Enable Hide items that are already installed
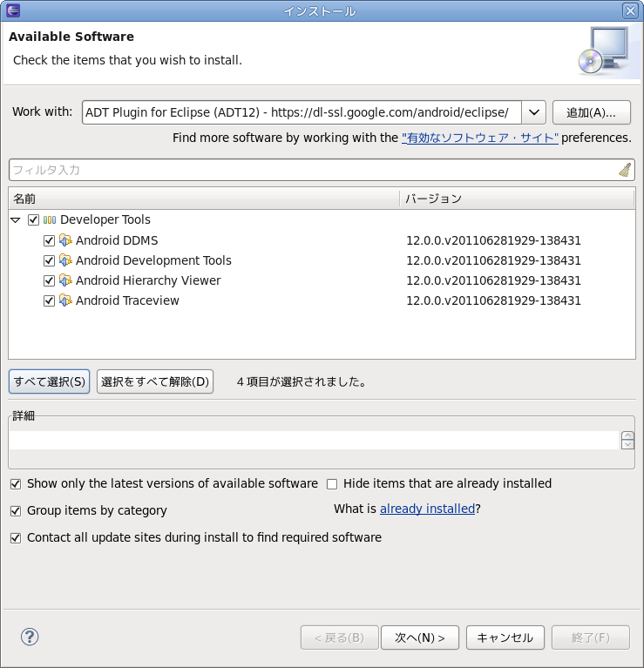 coord(332,484)
